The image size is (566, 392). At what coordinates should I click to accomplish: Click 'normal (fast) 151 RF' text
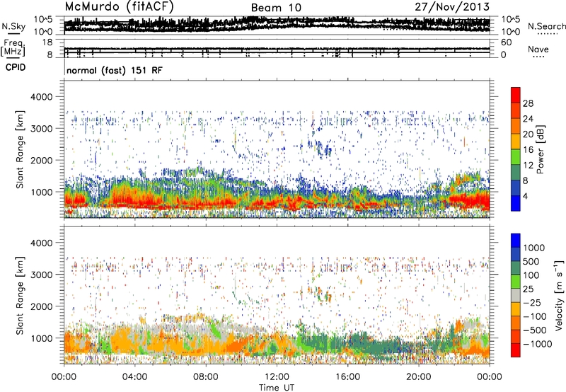[x=115, y=70]
